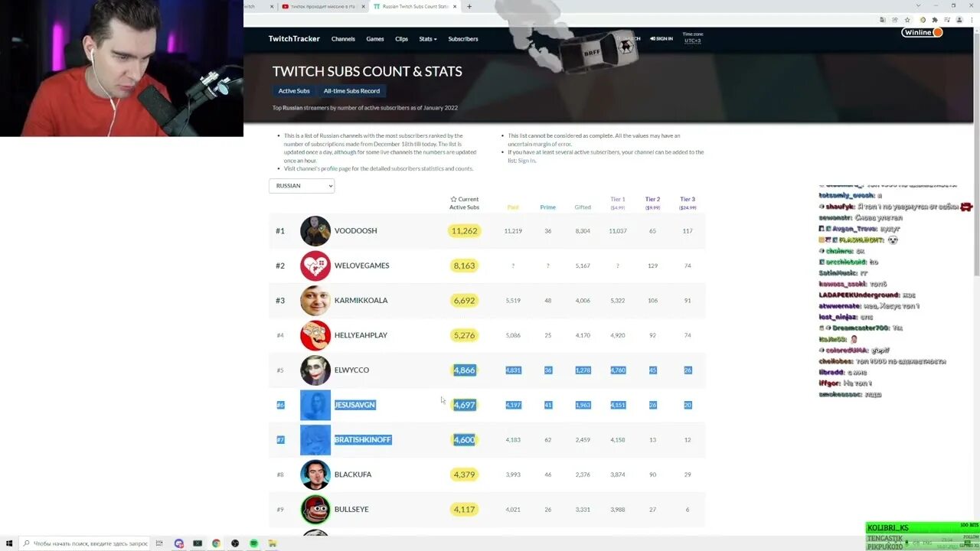Open Spotify from the taskbar

(253, 543)
